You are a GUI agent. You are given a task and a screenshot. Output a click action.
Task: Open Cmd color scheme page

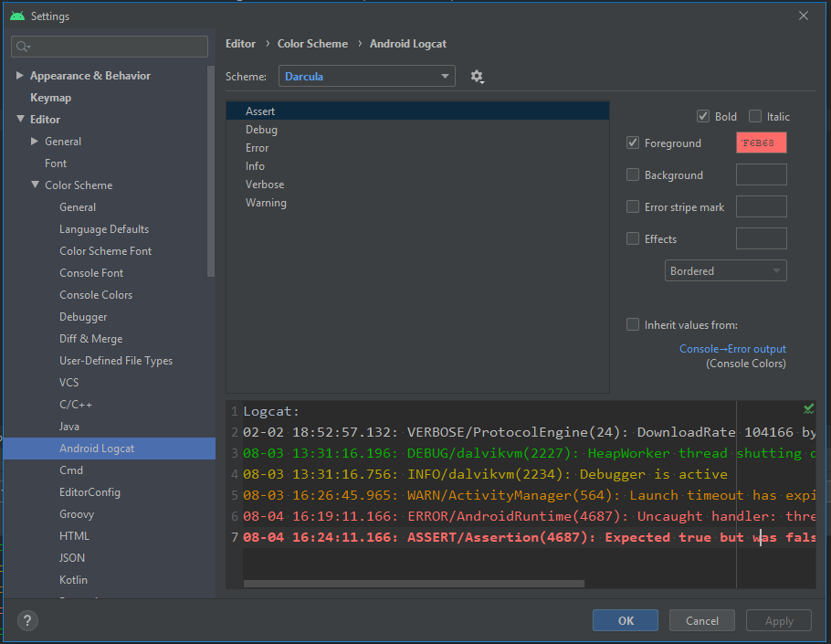coord(71,470)
